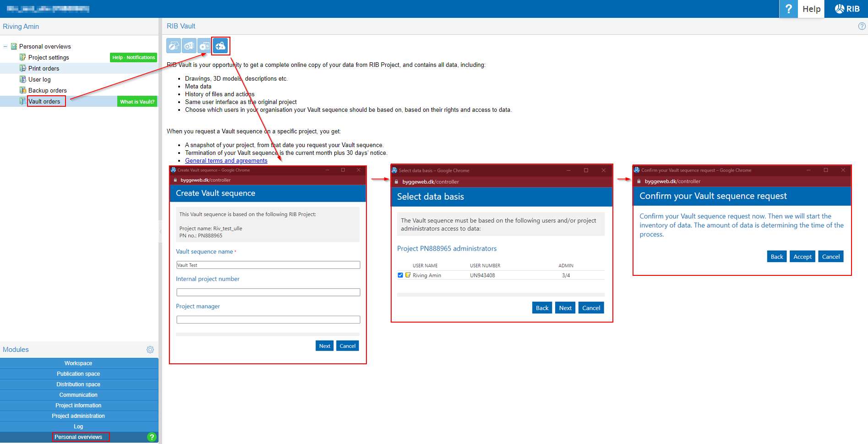The image size is (868, 444).
Task: Click the blue question mark icon beside Help
Action: pyautogui.click(x=788, y=9)
